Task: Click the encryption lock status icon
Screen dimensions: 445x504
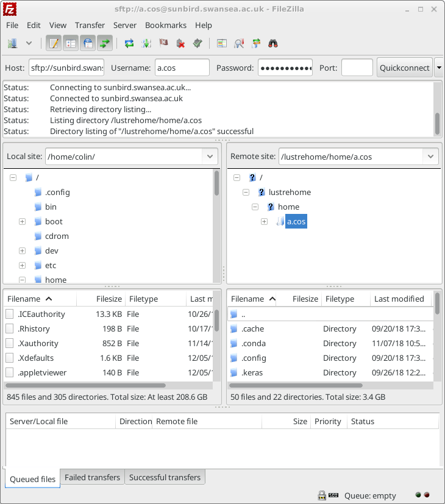Action: tap(322, 495)
